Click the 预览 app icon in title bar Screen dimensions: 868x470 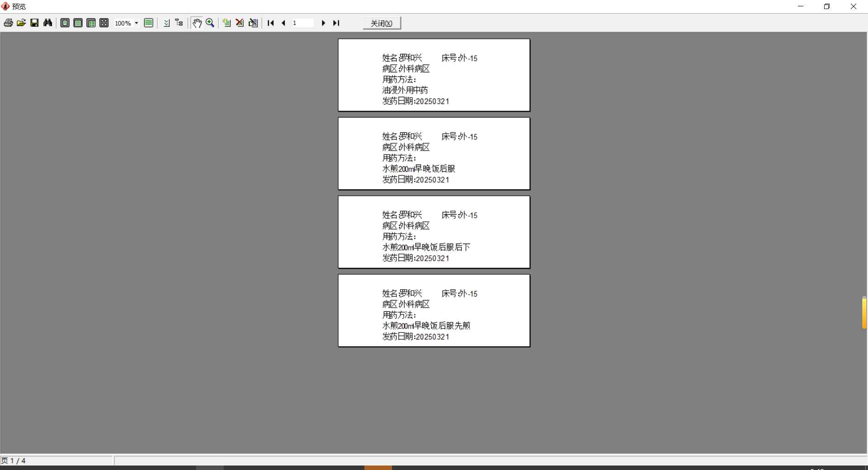coord(5,6)
